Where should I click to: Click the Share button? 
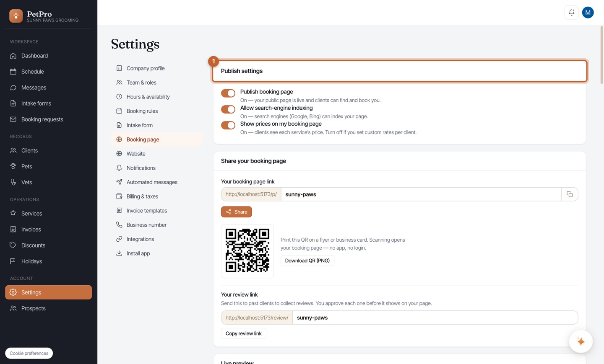pyautogui.click(x=237, y=212)
